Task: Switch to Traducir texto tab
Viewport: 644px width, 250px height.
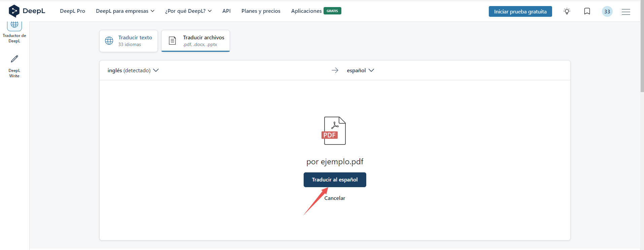Action: coord(129,41)
